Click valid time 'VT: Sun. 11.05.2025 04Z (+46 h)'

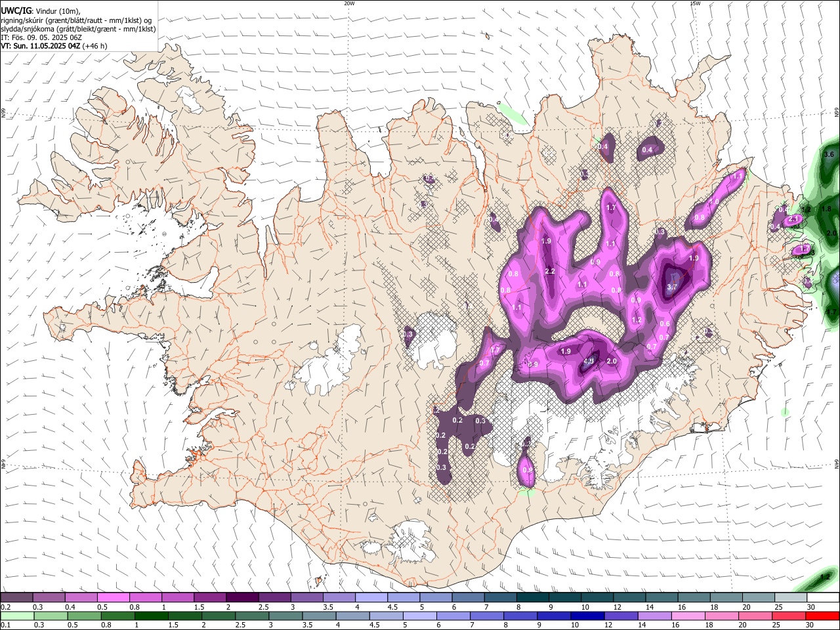[54, 46]
